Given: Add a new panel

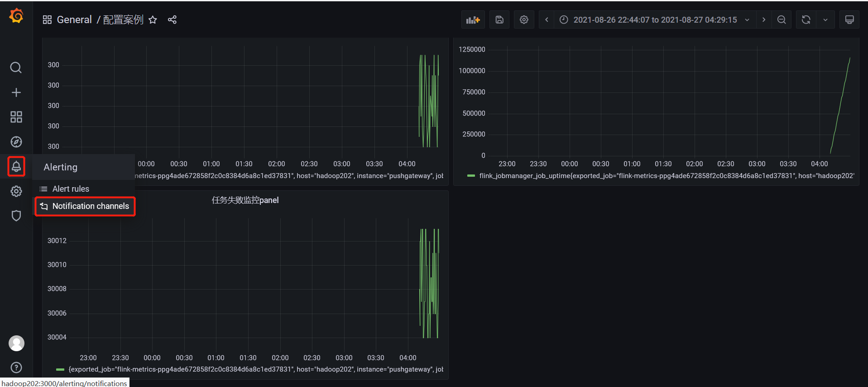Looking at the screenshot, I should (473, 19).
